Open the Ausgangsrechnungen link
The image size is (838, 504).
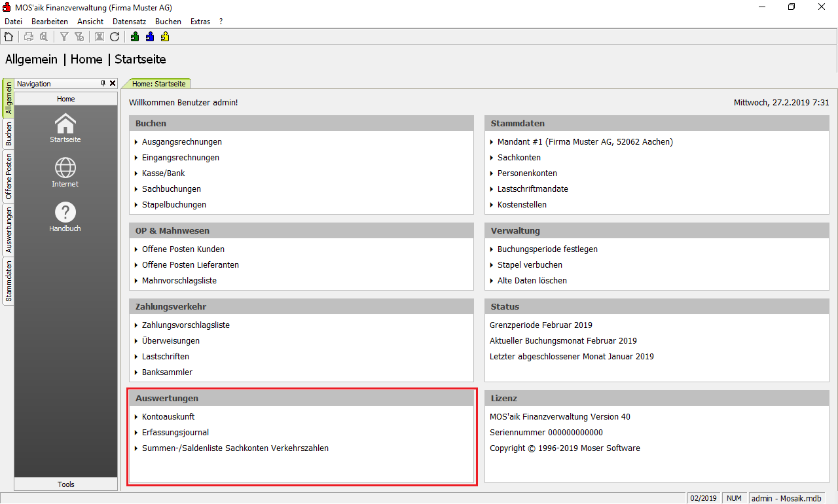pyautogui.click(x=181, y=142)
